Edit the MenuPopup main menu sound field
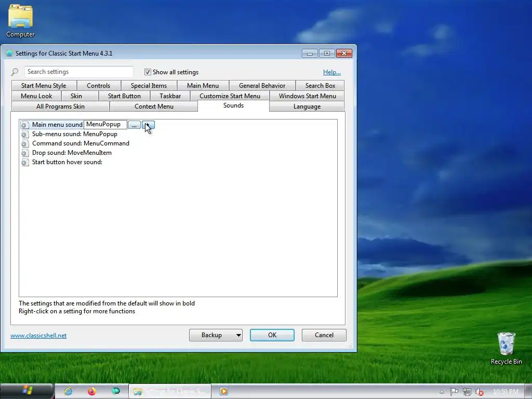 point(105,125)
